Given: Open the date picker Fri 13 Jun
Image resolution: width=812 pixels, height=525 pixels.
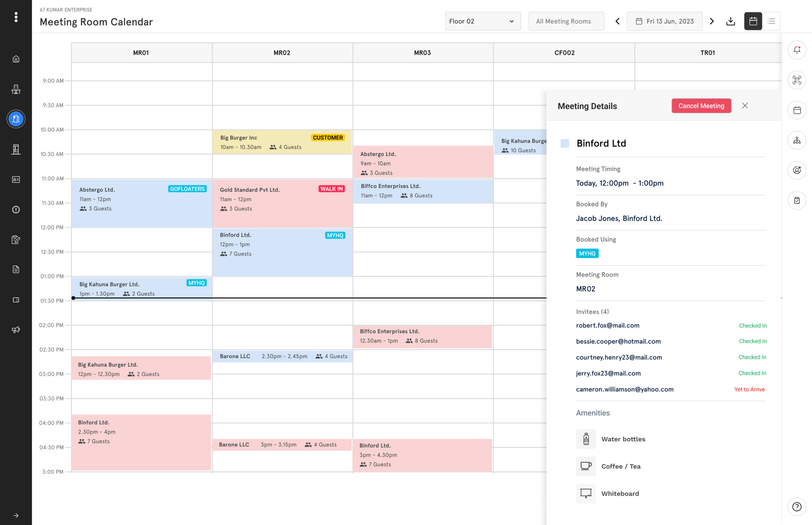Looking at the screenshot, I should (x=665, y=22).
